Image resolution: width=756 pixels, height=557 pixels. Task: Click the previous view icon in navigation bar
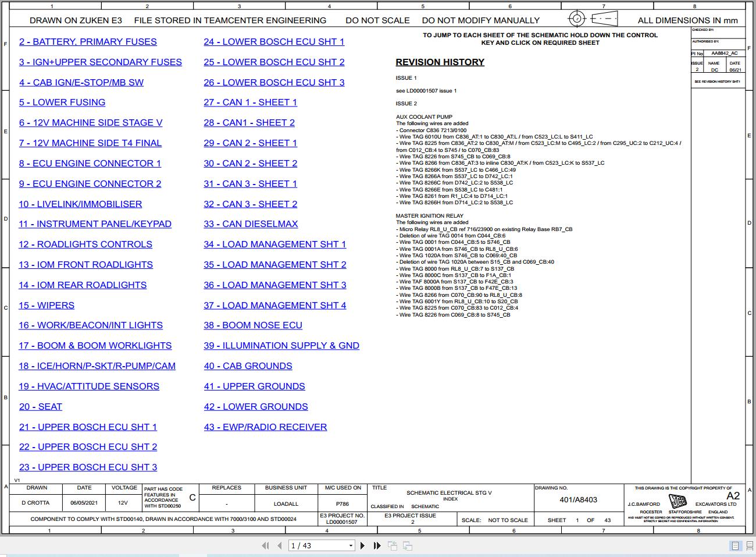(393, 545)
